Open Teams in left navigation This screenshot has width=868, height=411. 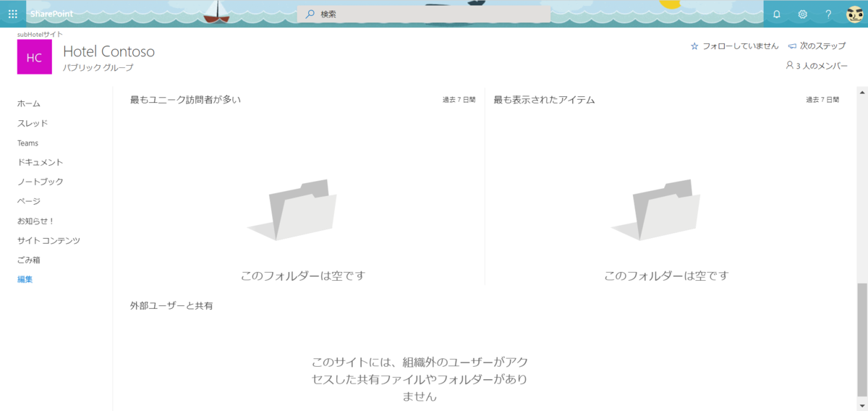point(27,143)
